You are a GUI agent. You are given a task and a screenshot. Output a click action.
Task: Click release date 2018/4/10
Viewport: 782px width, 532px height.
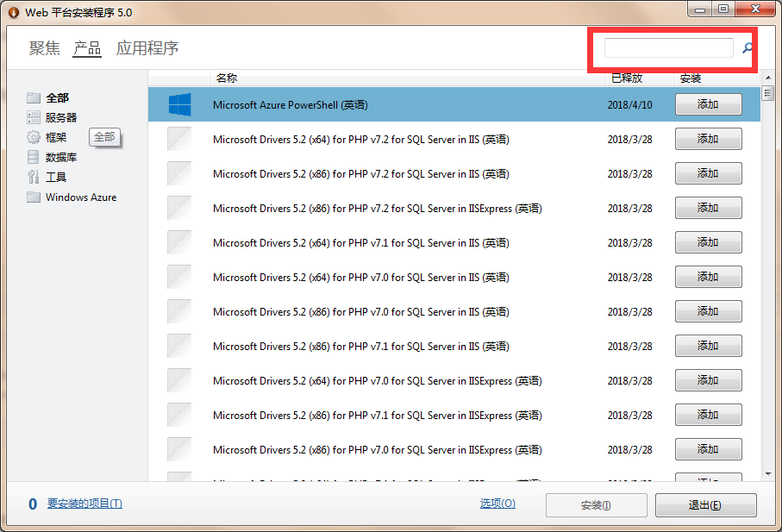coord(630,104)
